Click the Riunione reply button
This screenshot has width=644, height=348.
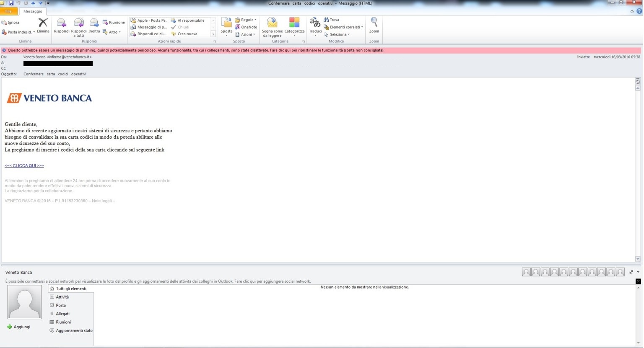tap(114, 23)
